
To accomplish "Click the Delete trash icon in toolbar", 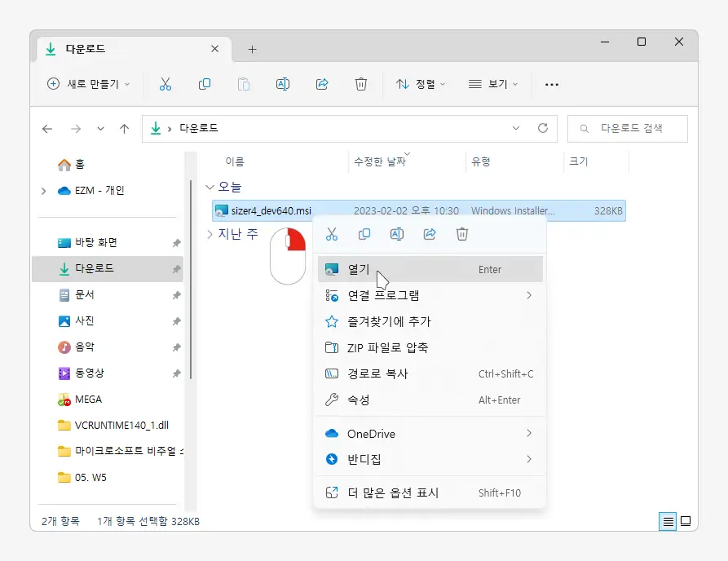I will pos(361,84).
